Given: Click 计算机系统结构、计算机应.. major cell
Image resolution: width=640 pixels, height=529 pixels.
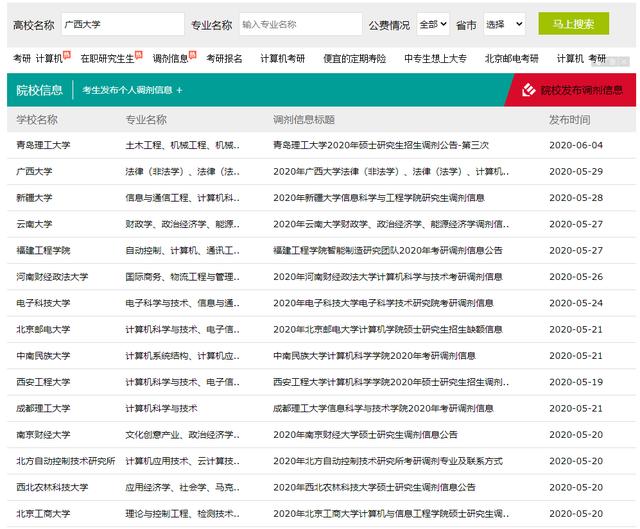Looking at the screenshot, I should pos(182,356).
